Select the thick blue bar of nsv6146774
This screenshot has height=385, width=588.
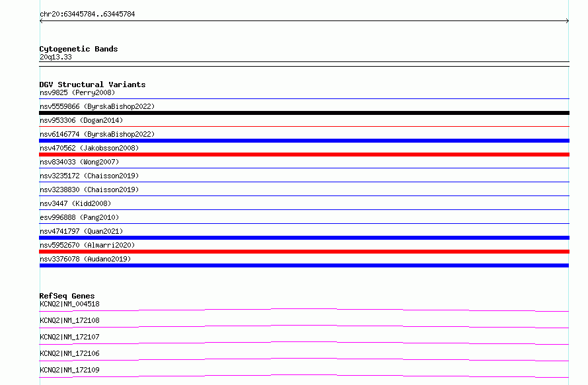tap(304, 141)
